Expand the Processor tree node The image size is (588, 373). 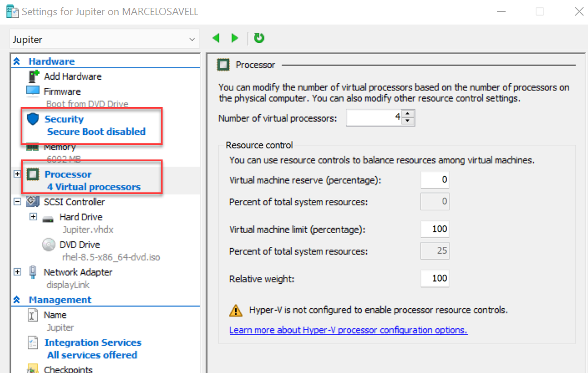point(17,175)
